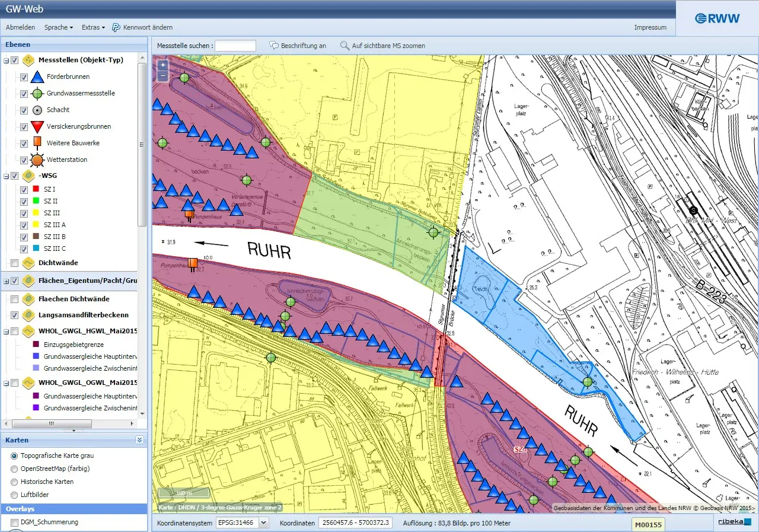Collapse the Karten panel with chevron button

(139, 440)
